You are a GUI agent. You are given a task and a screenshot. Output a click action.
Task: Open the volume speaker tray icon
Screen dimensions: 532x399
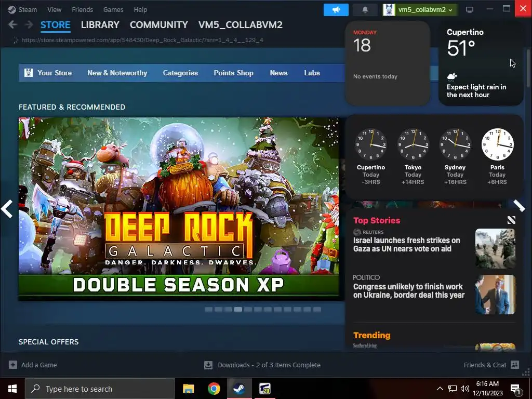coord(465,389)
